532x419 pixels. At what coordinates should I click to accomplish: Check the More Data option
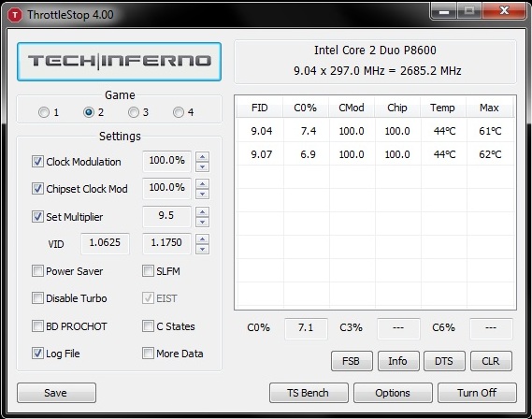[148, 354]
